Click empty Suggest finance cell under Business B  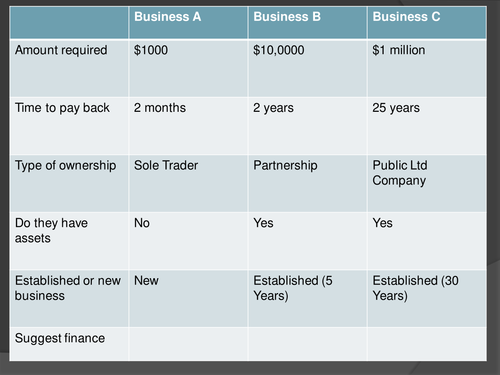(x=307, y=344)
